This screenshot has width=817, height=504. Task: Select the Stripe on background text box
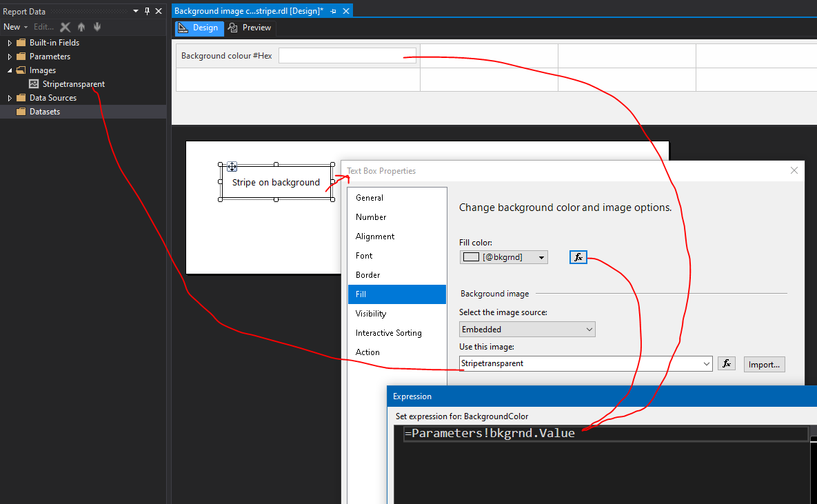(x=276, y=183)
